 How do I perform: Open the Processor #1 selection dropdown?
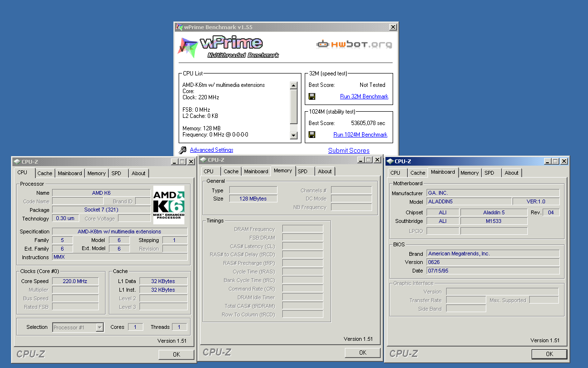coord(100,327)
